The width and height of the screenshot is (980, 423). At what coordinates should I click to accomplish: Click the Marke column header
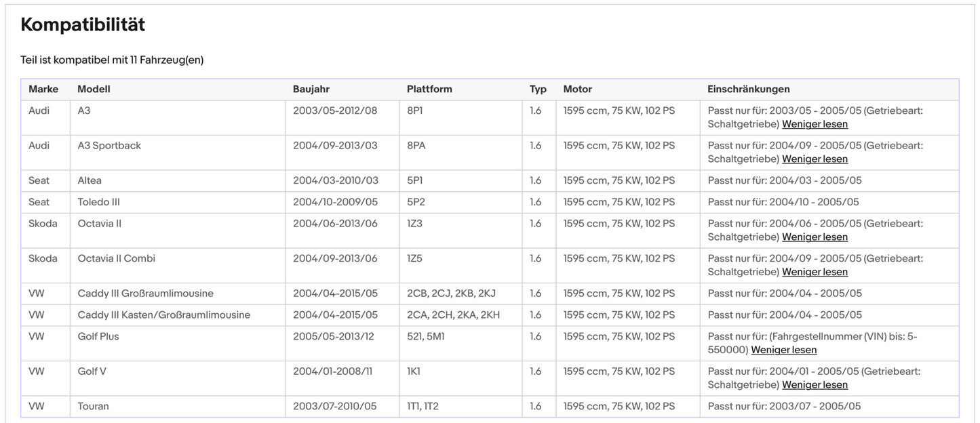pyautogui.click(x=43, y=89)
